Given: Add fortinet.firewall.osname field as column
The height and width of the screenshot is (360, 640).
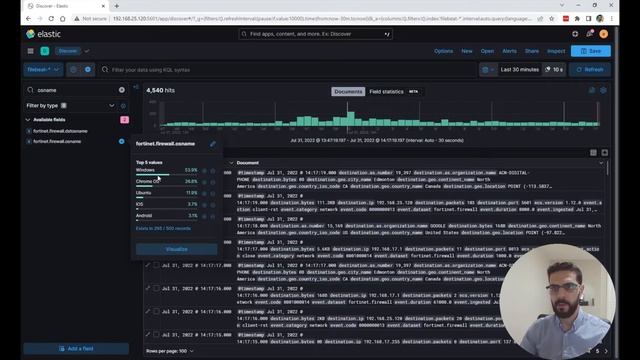Looking at the screenshot, I should click(x=122, y=141).
